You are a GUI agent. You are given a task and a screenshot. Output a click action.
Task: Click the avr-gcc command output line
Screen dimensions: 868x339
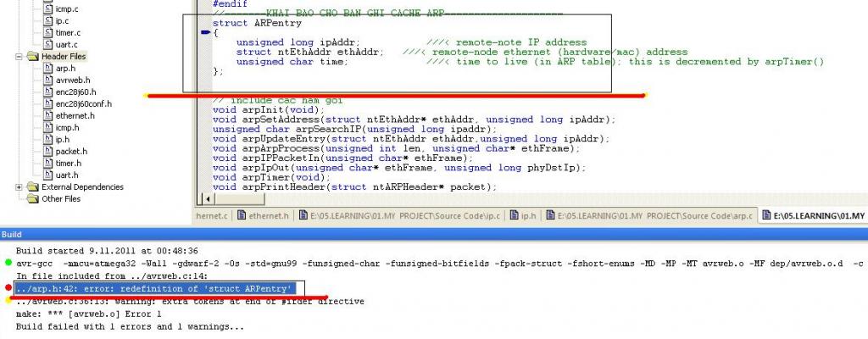click(440, 264)
